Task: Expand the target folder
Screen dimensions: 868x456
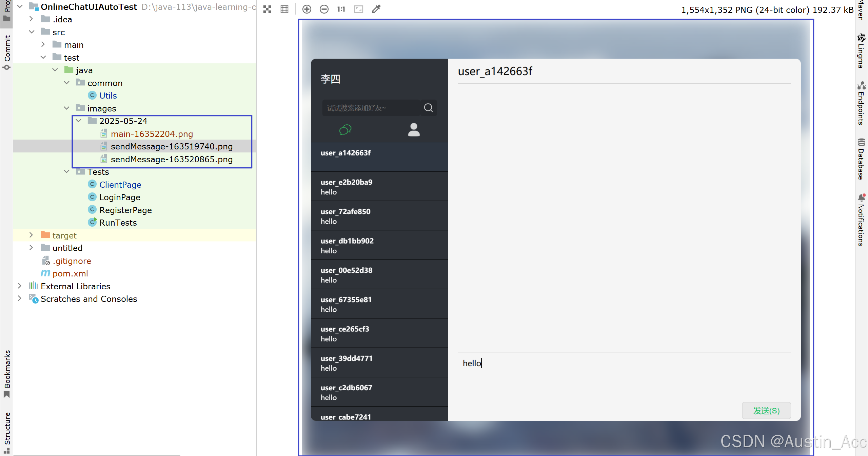Action: 31,235
